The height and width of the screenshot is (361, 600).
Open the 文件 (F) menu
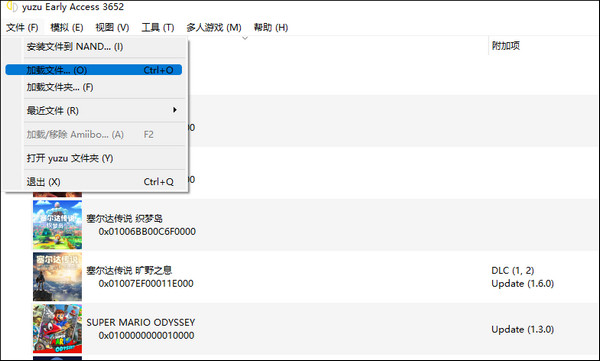click(22, 28)
